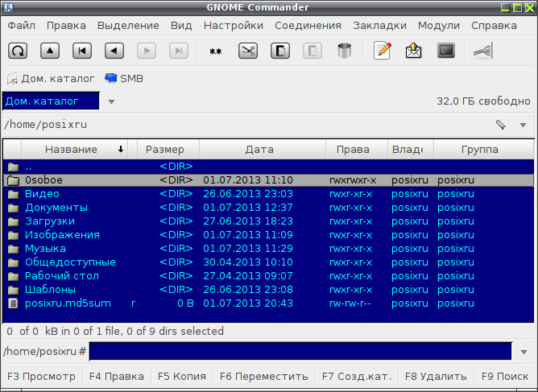Click the Refresh toolbar icon
Screen dimensions: 538x392
(18, 51)
